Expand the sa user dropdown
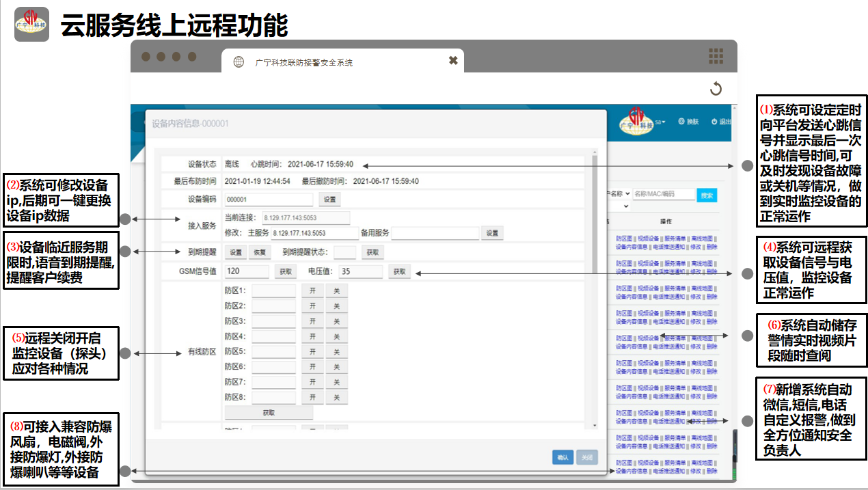 tap(660, 122)
